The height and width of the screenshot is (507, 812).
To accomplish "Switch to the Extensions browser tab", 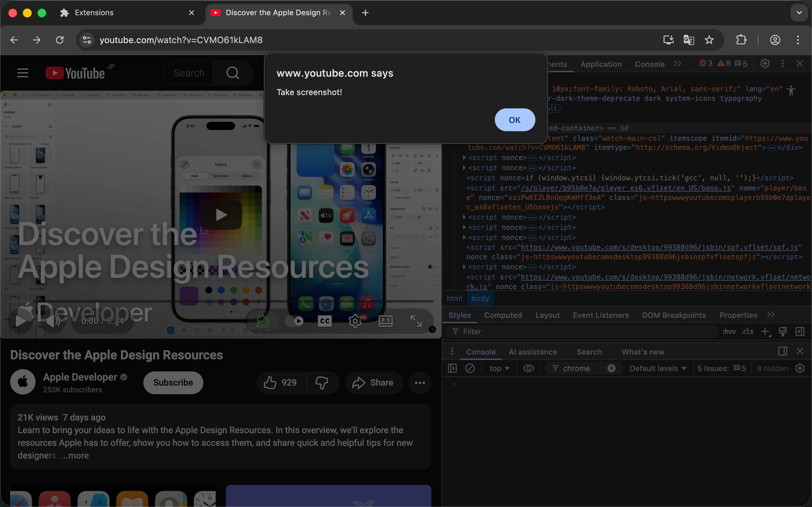I will click(x=94, y=13).
